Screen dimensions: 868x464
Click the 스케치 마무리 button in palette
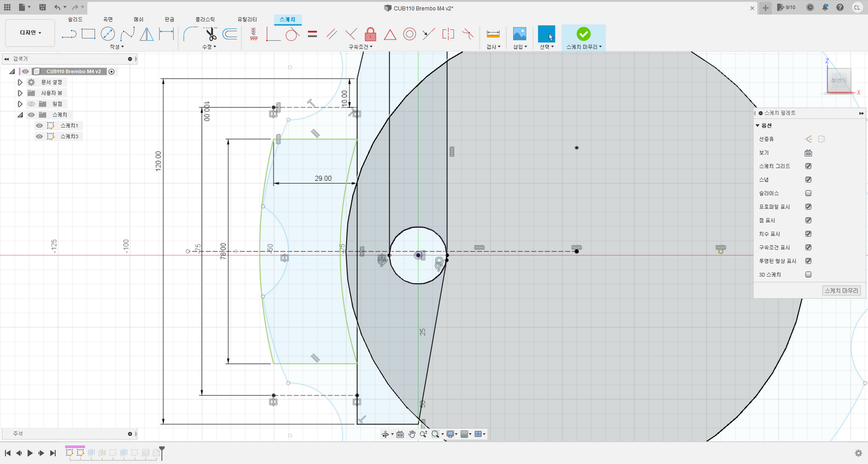[x=841, y=291]
